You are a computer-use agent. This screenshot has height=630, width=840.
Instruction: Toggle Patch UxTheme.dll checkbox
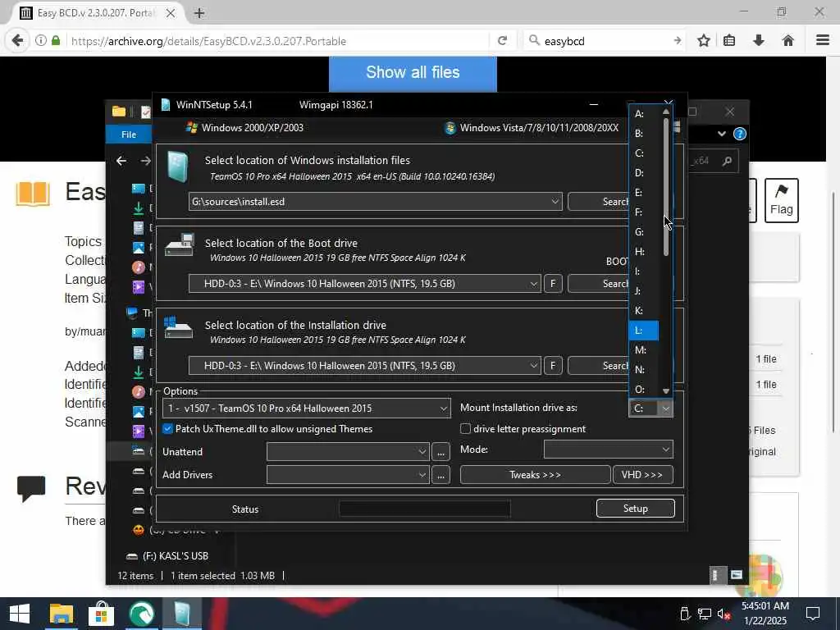point(167,428)
